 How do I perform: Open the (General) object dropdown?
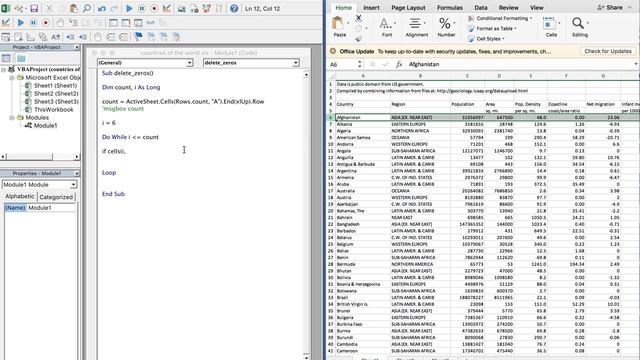pos(189,63)
